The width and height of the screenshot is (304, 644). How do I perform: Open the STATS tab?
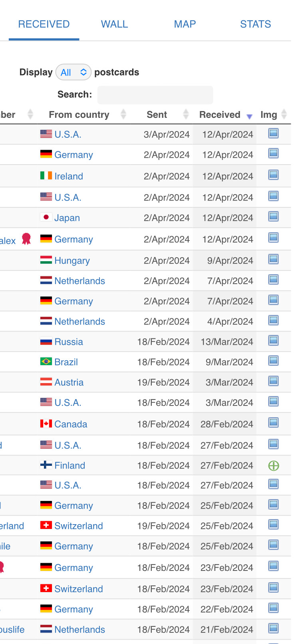pos(256,24)
